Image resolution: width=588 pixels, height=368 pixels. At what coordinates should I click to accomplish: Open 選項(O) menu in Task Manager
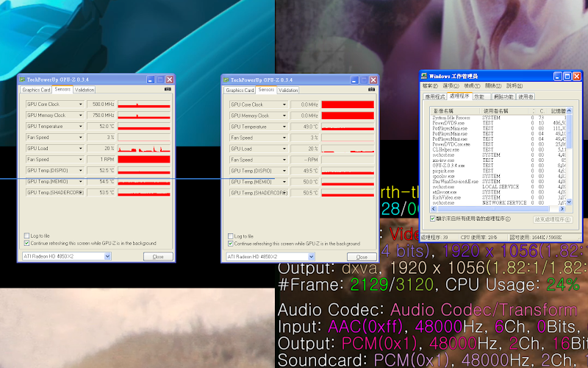click(451, 86)
